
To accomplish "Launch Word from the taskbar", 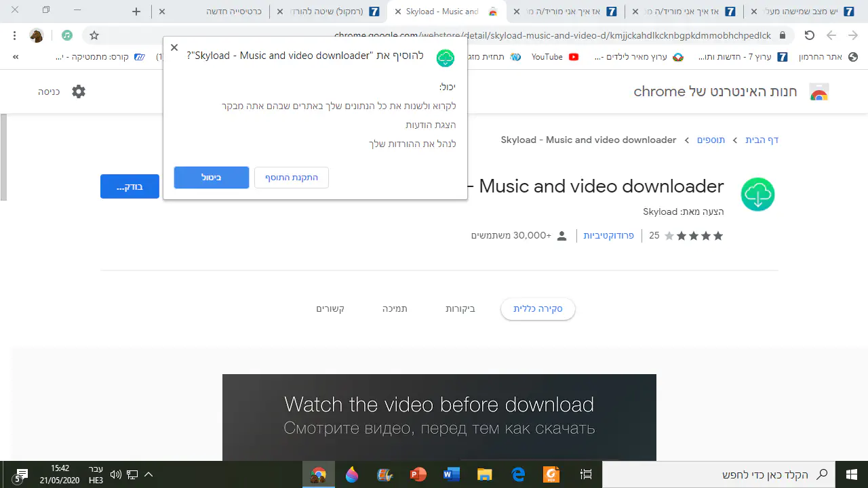I will (451, 474).
